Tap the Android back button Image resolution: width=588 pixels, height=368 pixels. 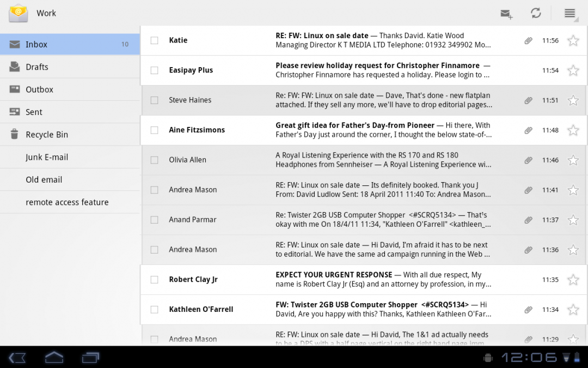pyautogui.click(x=17, y=357)
